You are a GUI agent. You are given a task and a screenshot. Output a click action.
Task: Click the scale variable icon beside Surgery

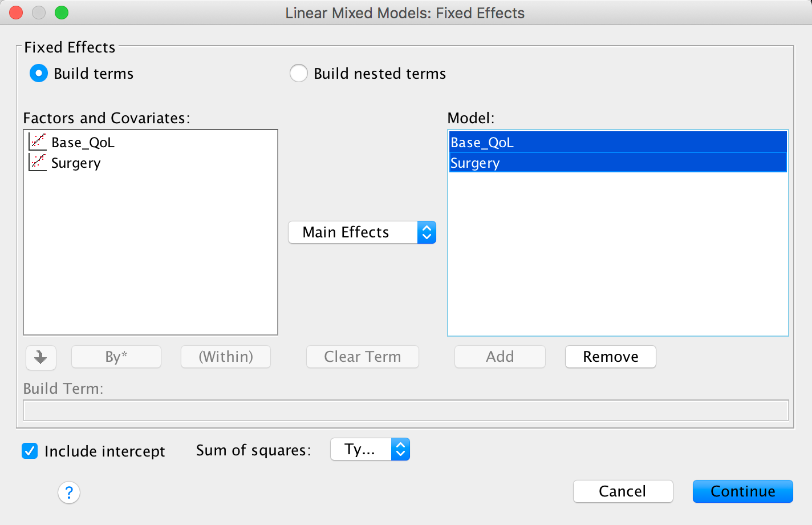pyautogui.click(x=38, y=162)
